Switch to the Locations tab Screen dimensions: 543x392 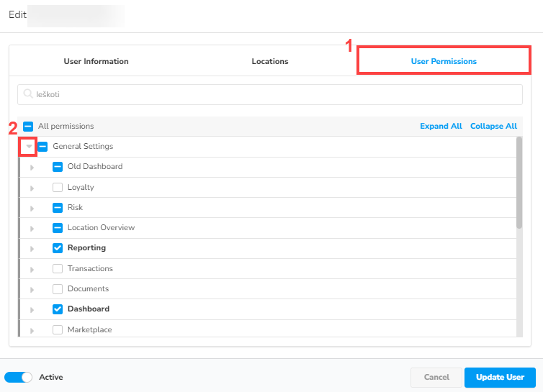(270, 62)
